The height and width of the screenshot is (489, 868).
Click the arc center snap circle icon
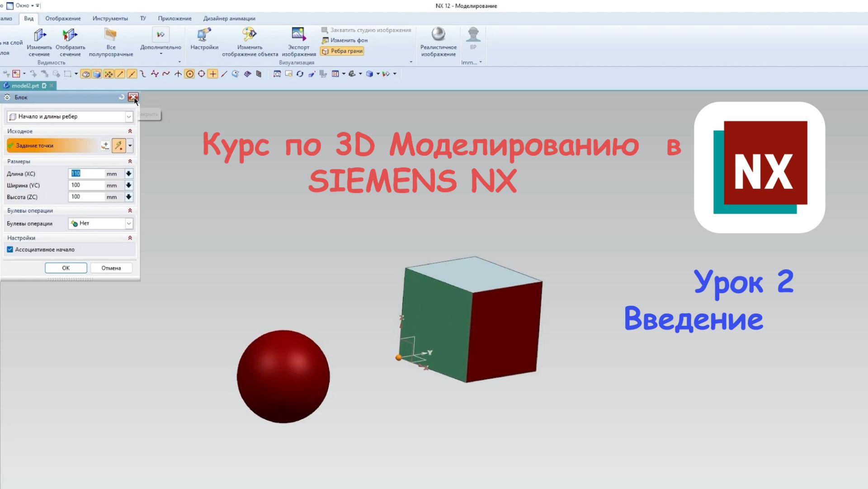coord(190,74)
